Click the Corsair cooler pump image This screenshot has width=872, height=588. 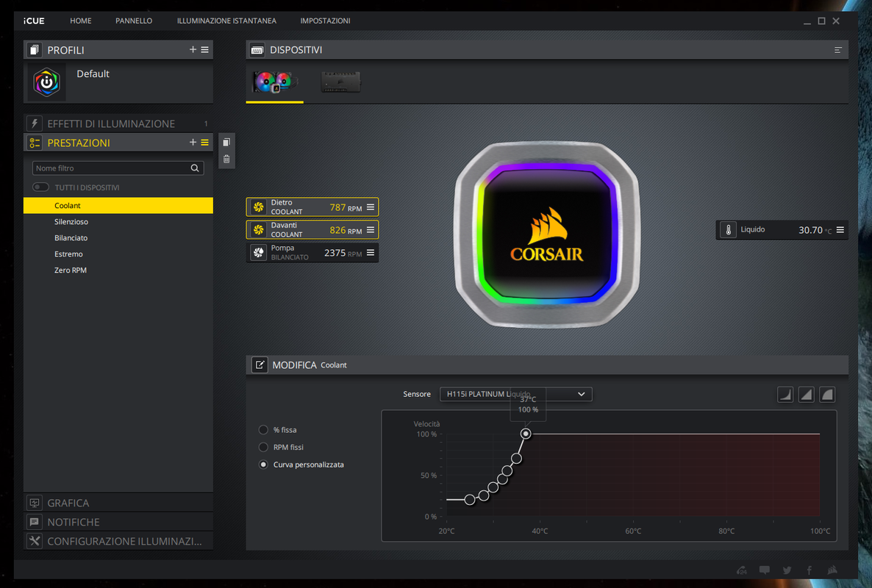[x=547, y=234]
